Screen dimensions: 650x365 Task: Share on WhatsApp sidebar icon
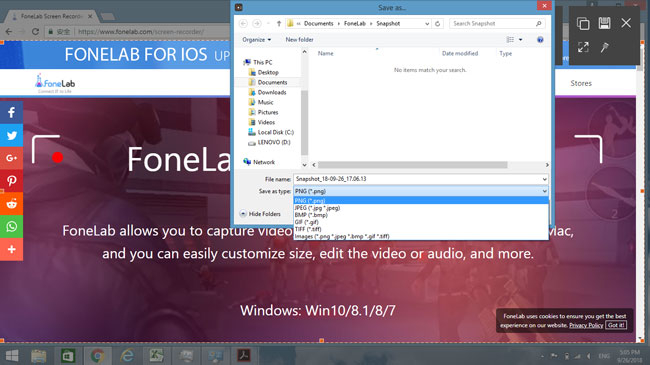click(x=12, y=226)
